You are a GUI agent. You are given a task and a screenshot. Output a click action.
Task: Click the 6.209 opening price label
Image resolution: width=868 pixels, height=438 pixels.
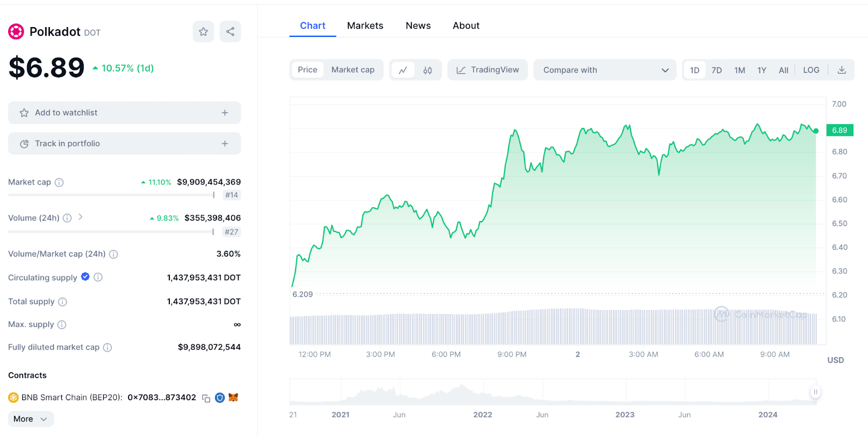point(303,294)
